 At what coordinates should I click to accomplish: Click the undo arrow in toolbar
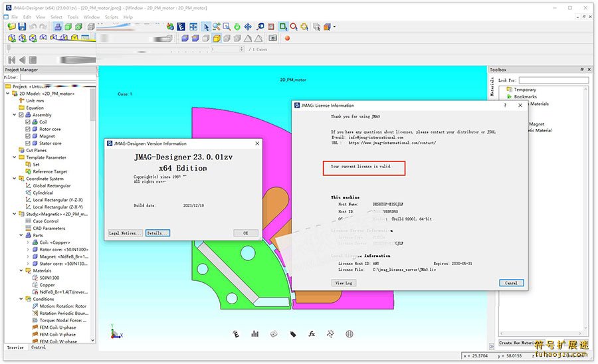(33, 27)
